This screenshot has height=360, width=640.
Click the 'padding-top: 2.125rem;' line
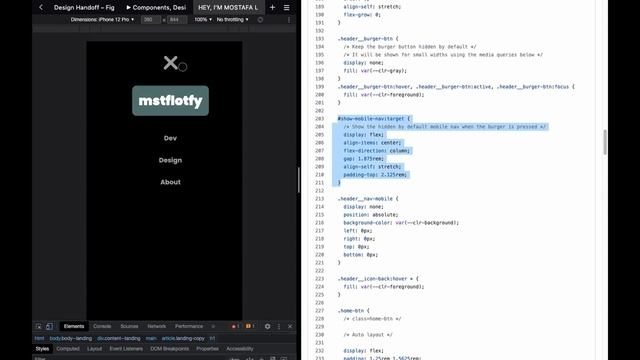tap(375, 175)
